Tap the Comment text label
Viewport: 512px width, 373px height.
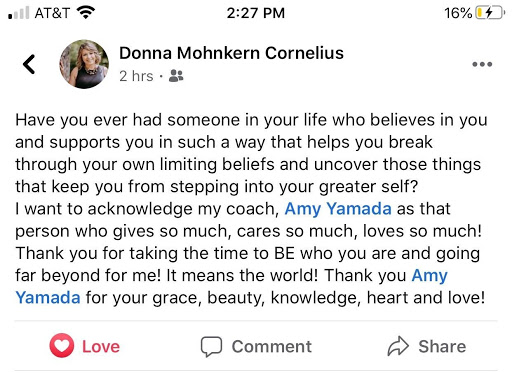(272, 346)
